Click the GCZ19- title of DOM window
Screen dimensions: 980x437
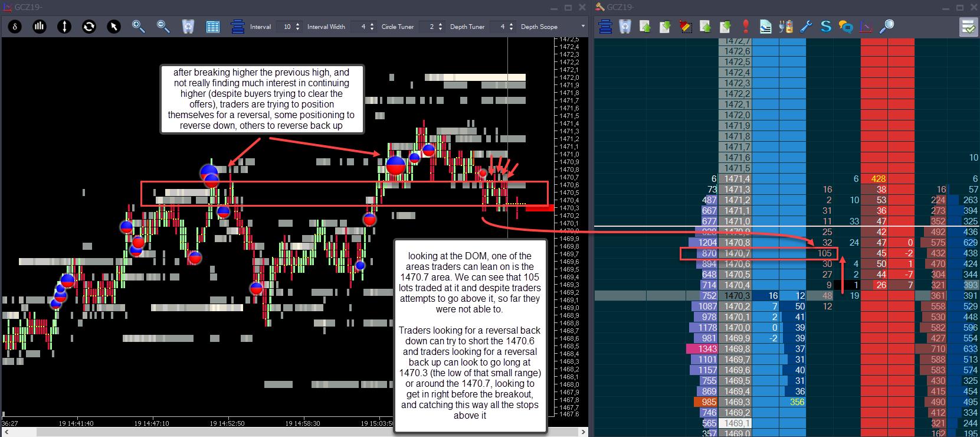[x=621, y=7]
